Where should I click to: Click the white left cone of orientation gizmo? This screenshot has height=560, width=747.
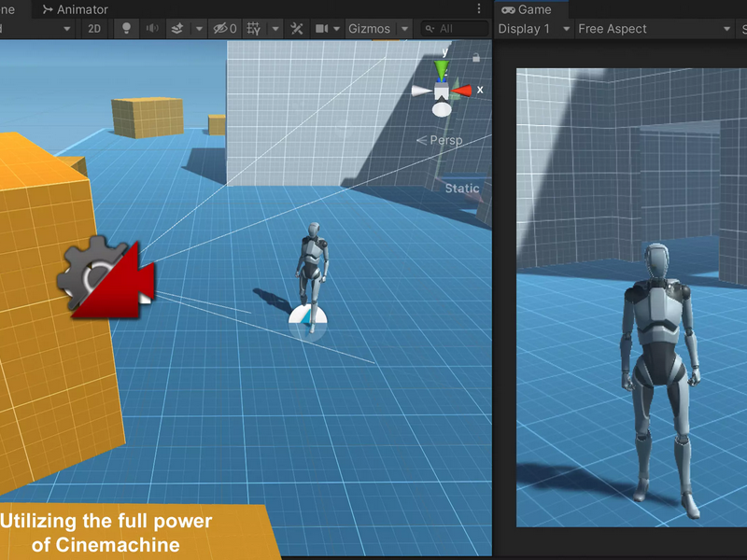tap(422, 91)
